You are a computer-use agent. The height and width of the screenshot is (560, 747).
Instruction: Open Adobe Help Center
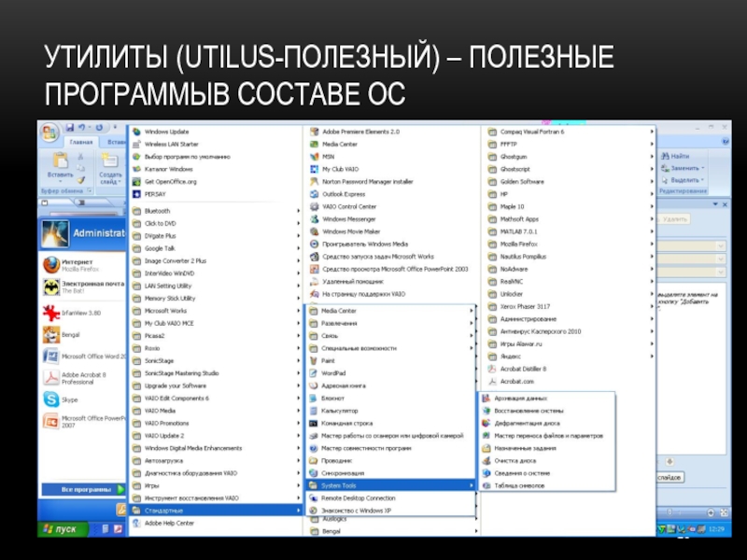tap(169, 523)
